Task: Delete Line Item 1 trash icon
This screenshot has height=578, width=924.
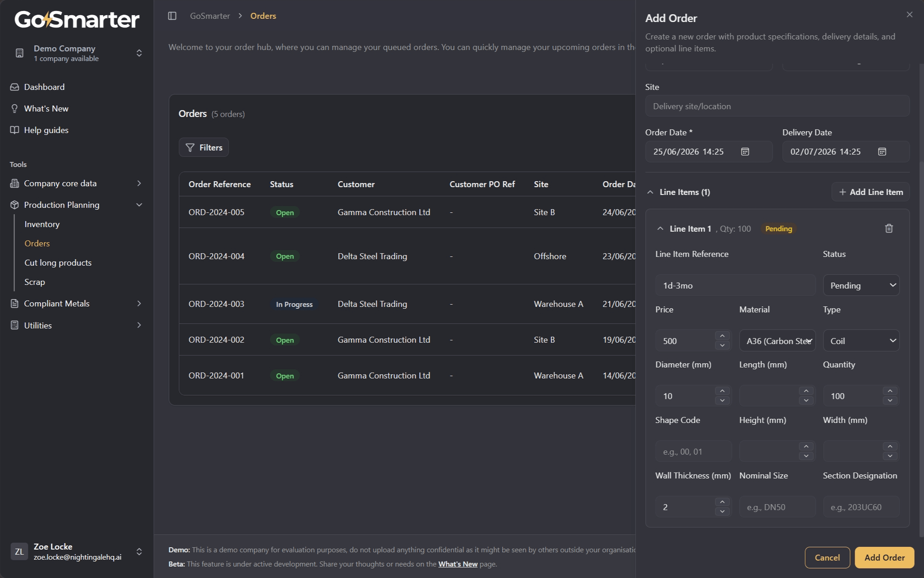Action: pyautogui.click(x=889, y=228)
